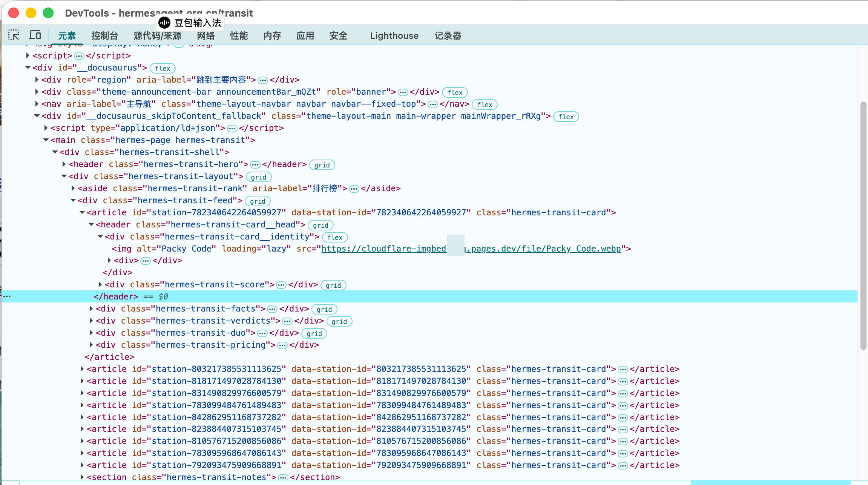This screenshot has height=485, width=868.
Task: Expand article station-803217385531113625
Action: coord(82,369)
